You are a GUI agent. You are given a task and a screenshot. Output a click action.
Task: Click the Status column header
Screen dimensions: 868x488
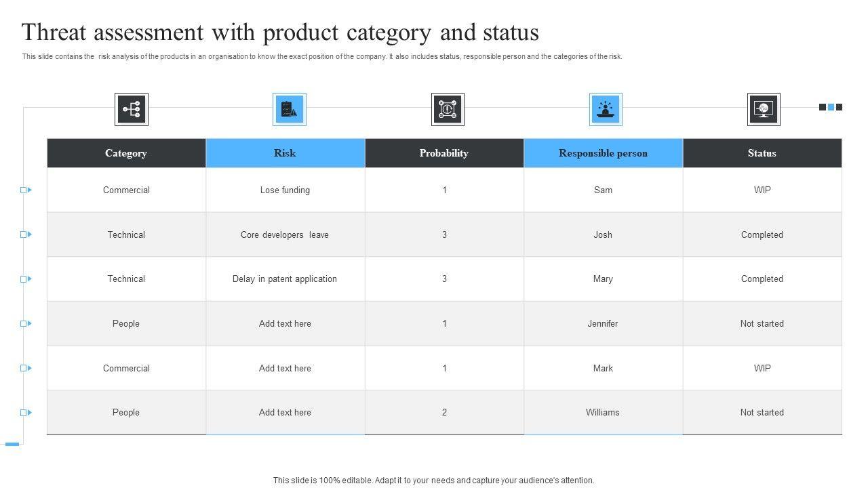tap(762, 153)
